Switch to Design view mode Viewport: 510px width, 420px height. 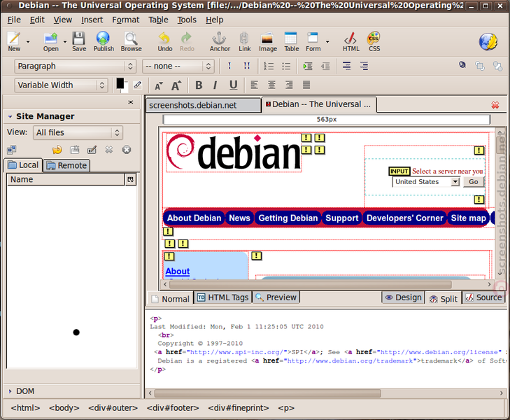tap(404, 297)
